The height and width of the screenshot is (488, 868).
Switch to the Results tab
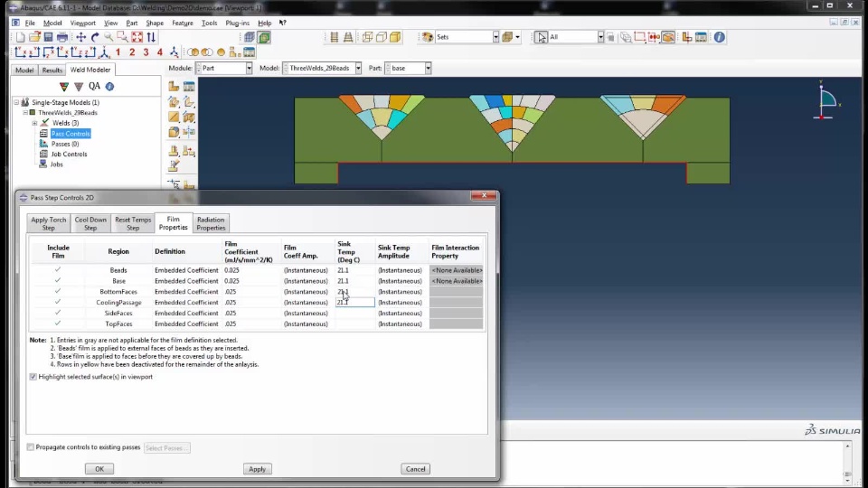[x=52, y=70]
